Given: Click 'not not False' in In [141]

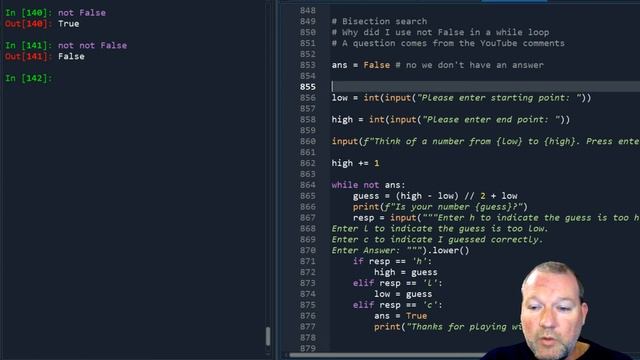Looking at the screenshot, I should pyautogui.click(x=92, y=45).
